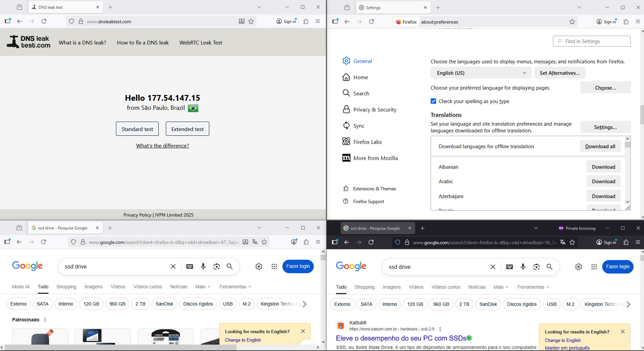Open the Home settings category
The height and width of the screenshot is (351, 644).
point(355,77)
